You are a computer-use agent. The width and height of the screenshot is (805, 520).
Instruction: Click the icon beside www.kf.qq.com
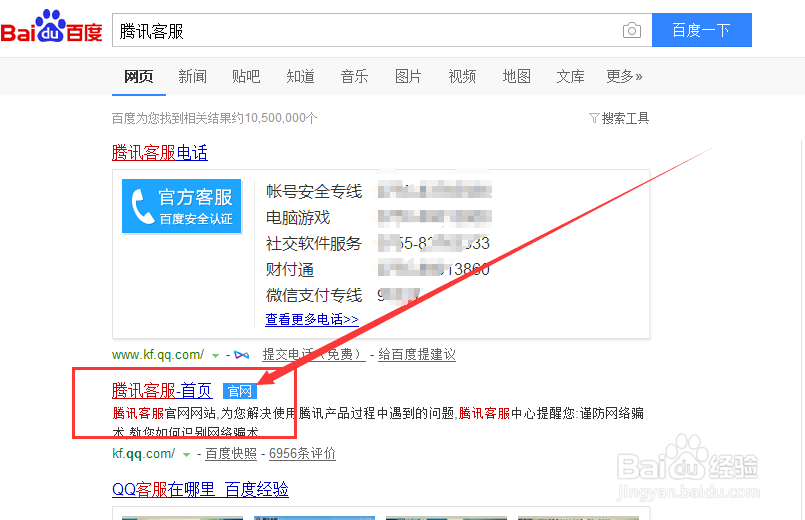(x=241, y=355)
